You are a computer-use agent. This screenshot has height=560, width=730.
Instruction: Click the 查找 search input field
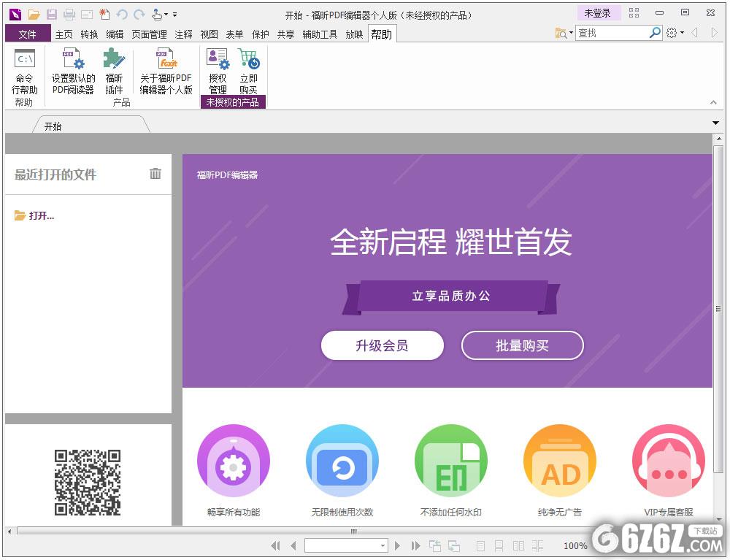point(612,33)
